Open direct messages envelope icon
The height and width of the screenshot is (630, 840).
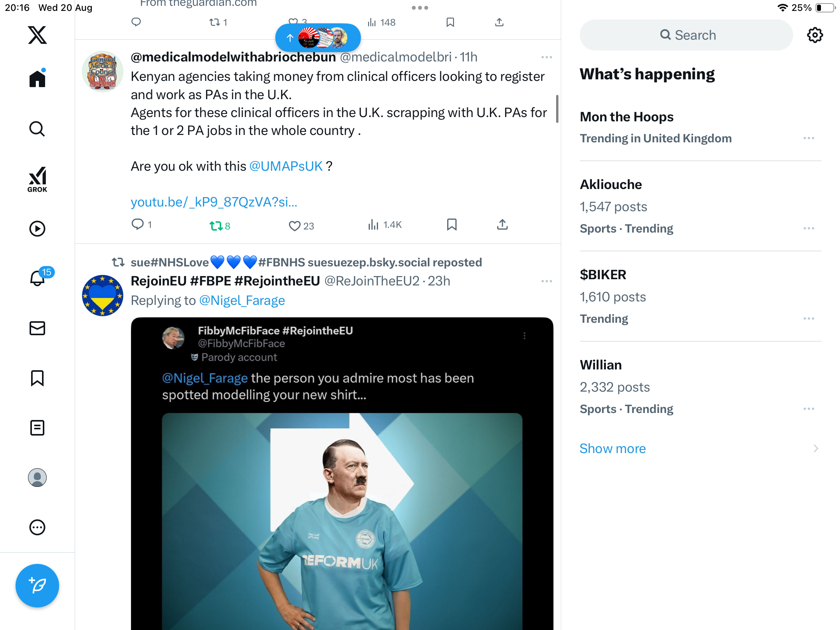[37, 328]
